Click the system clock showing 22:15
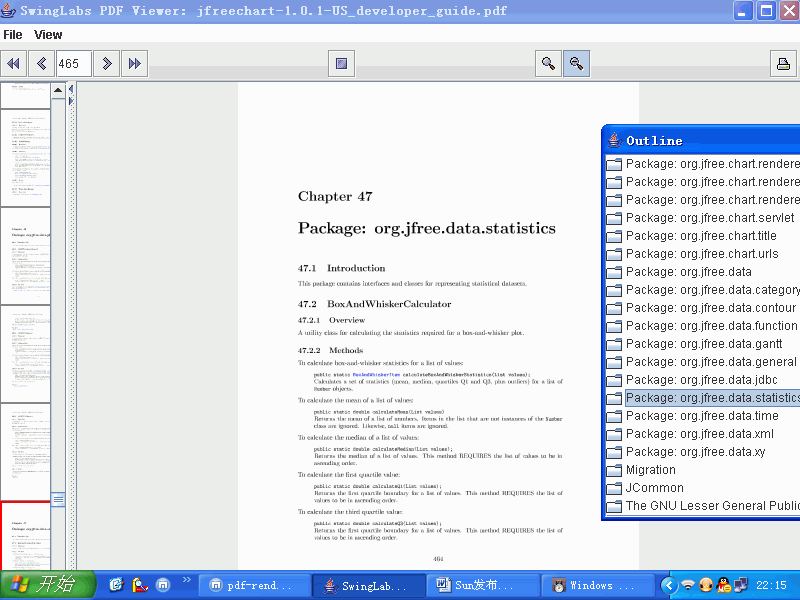The width and height of the screenshot is (800, 600). click(x=771, y=585)
